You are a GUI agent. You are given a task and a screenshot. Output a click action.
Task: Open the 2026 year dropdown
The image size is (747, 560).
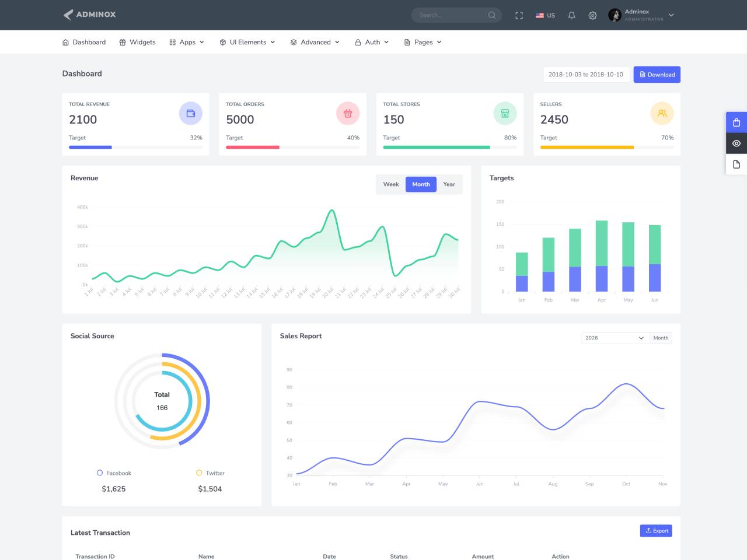coord(615,338)
